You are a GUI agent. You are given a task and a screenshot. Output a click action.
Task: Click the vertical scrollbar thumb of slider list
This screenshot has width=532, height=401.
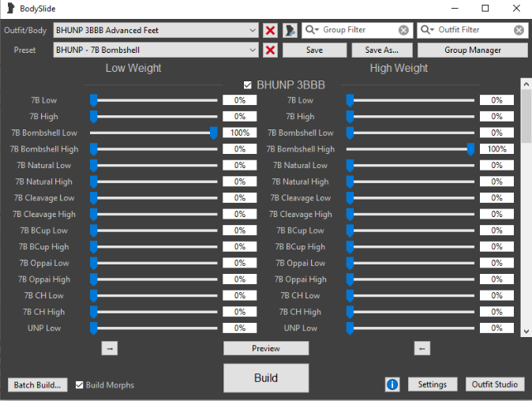[x=526, y=116]
